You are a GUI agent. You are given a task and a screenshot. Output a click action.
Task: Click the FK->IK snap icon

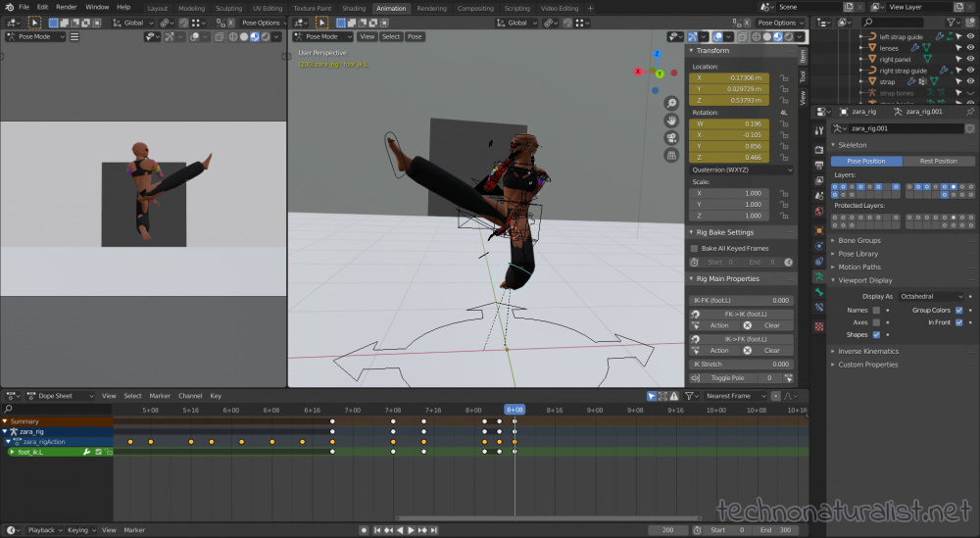coord(695,315)
